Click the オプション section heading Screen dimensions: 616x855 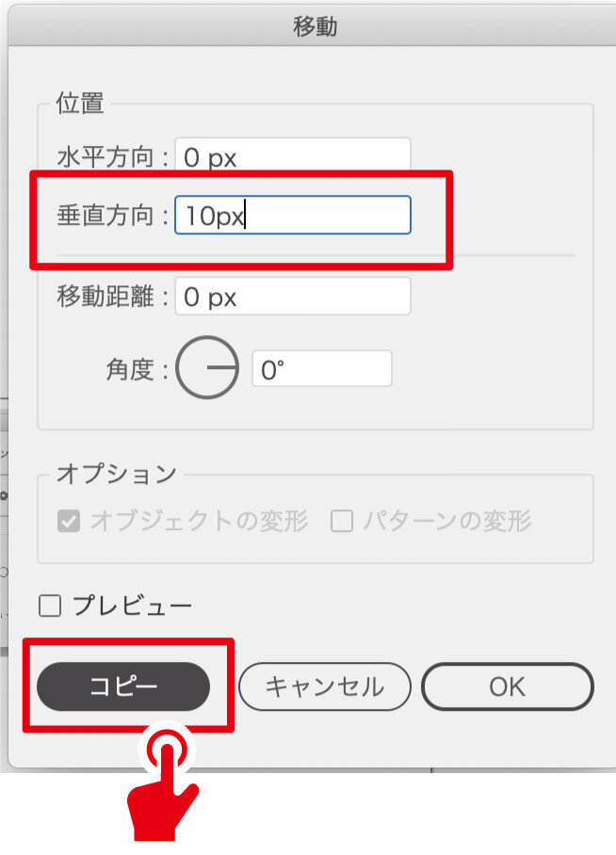[116, 474]
